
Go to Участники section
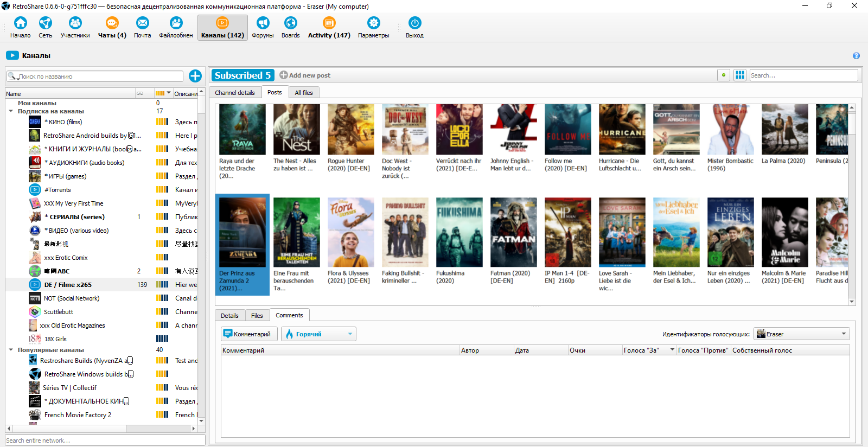click(75, 27)
